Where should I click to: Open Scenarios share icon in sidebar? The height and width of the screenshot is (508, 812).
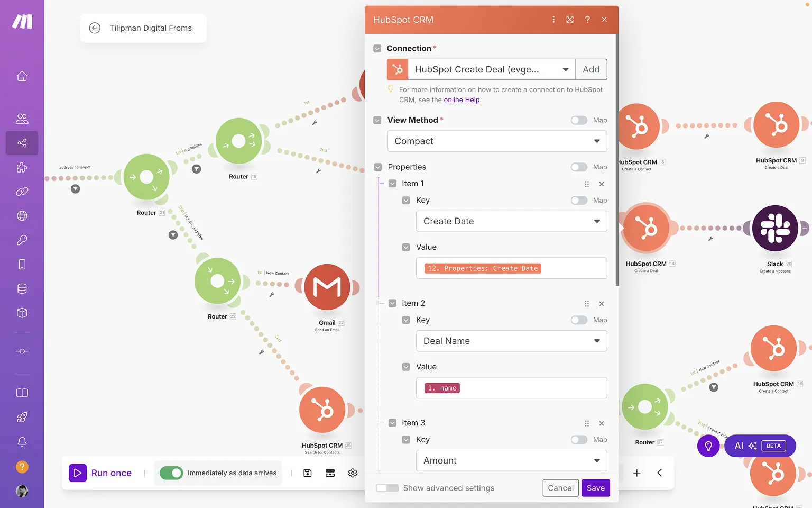22,143
